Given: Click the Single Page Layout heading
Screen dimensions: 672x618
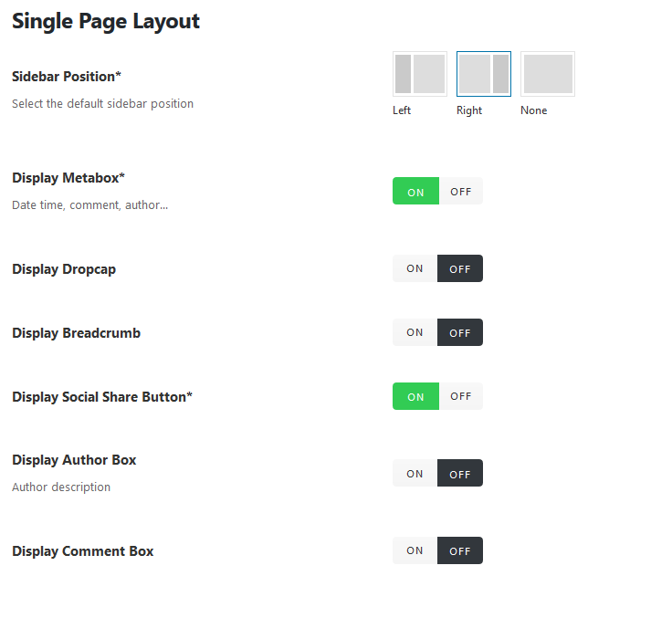Looking at the screenshot, I should point(106,21).
